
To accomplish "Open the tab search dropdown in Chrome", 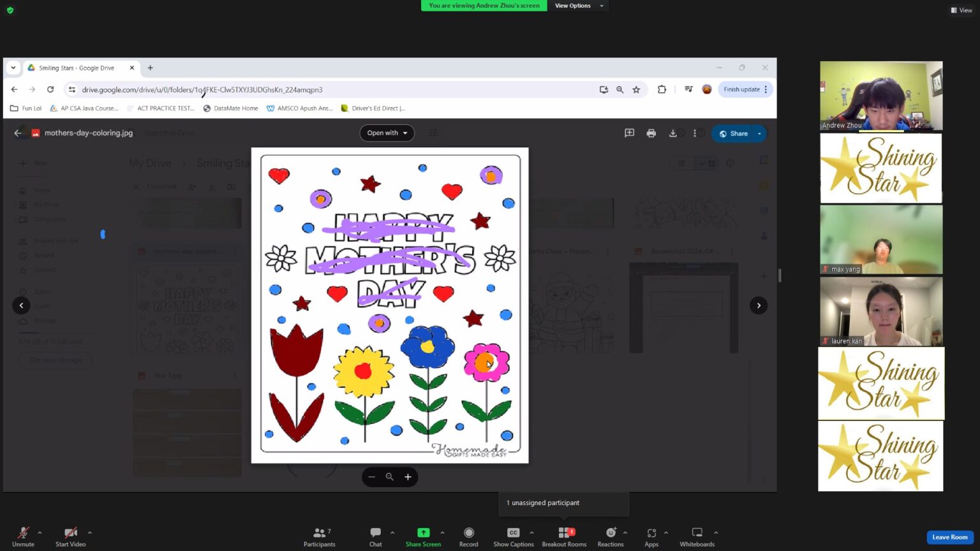I will 13,68.
